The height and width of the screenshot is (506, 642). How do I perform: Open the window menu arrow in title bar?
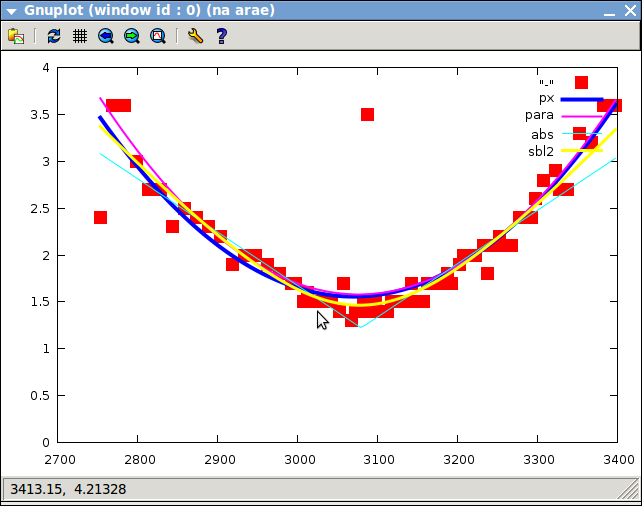tap(11, 11)
